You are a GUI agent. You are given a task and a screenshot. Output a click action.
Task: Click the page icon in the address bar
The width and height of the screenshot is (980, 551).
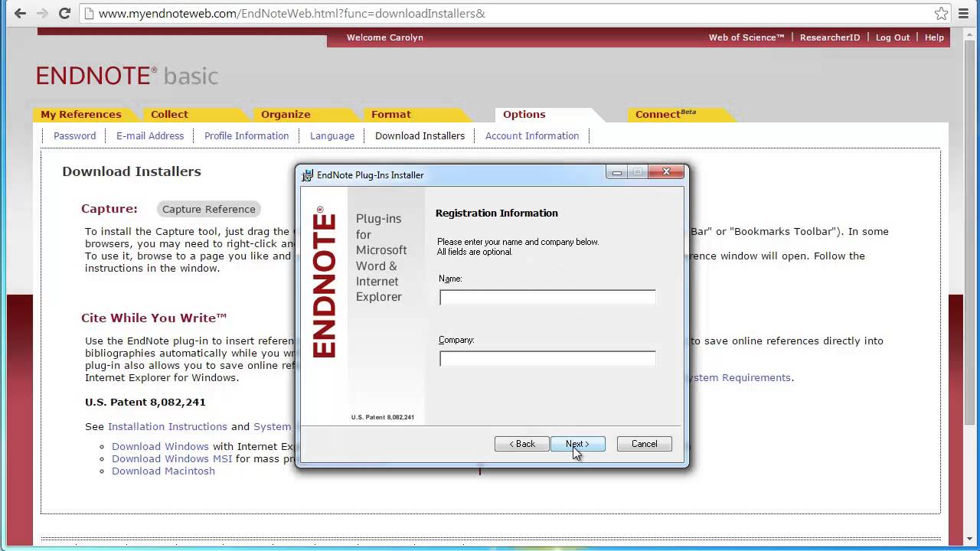[x=90, y=13]
